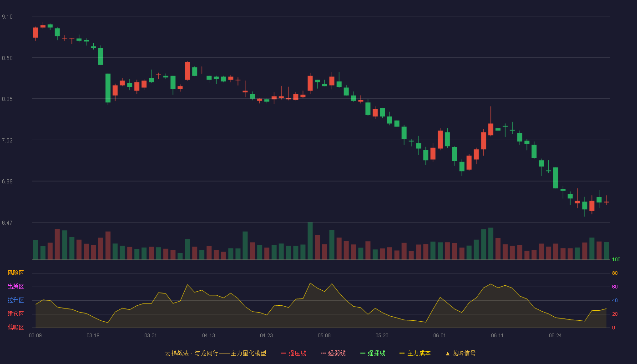Click the 03-31 date label

tap(151, 335)
